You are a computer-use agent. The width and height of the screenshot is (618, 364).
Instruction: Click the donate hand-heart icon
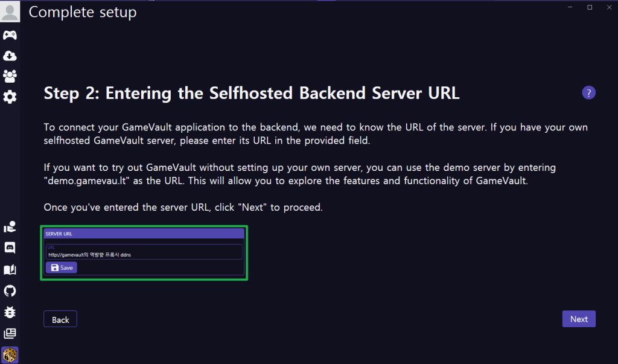10,227
